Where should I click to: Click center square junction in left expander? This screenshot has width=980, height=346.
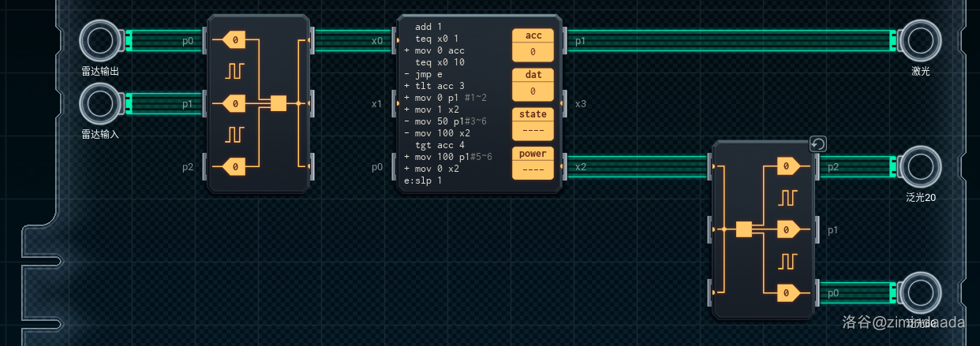tap(278, 103)
